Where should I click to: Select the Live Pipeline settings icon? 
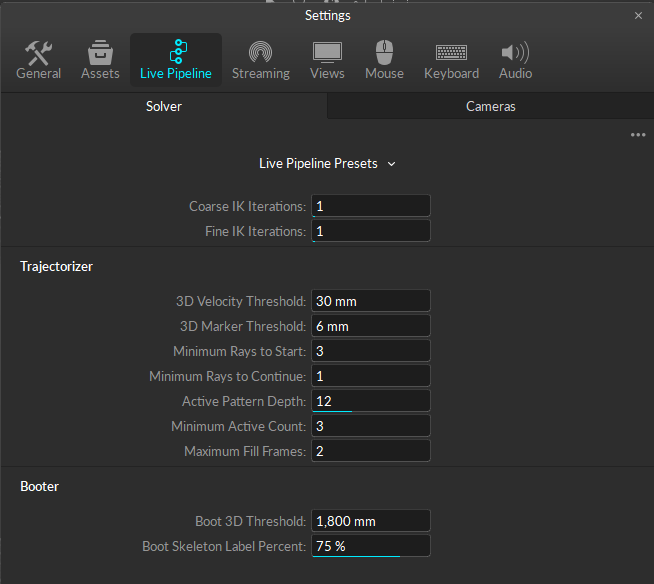click(x=176, y=60)
